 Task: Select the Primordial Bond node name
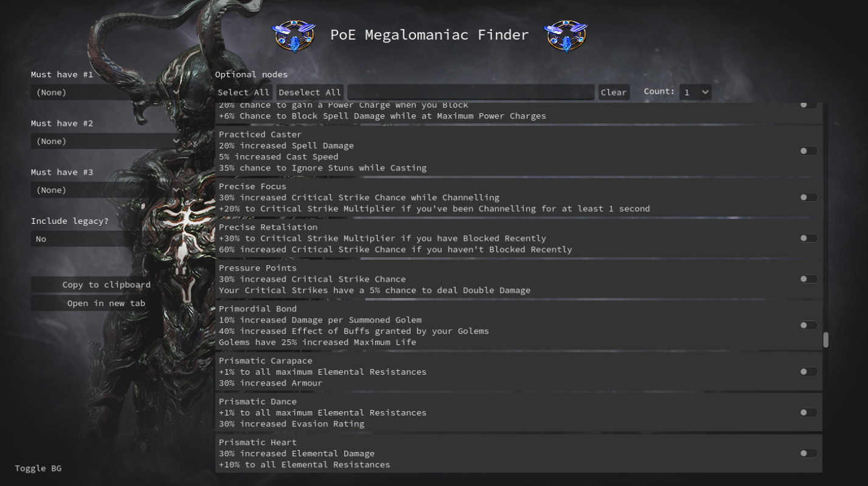point(258,308)
